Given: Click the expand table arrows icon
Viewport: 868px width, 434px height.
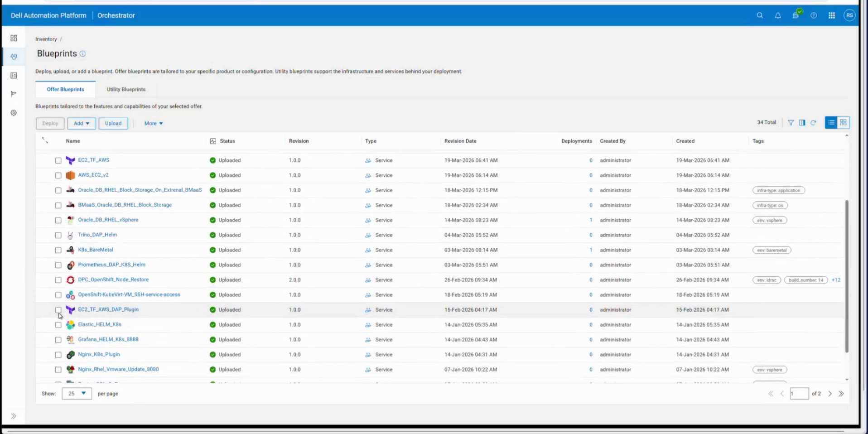Looking at the screenshot, I should tap(45, 140).
